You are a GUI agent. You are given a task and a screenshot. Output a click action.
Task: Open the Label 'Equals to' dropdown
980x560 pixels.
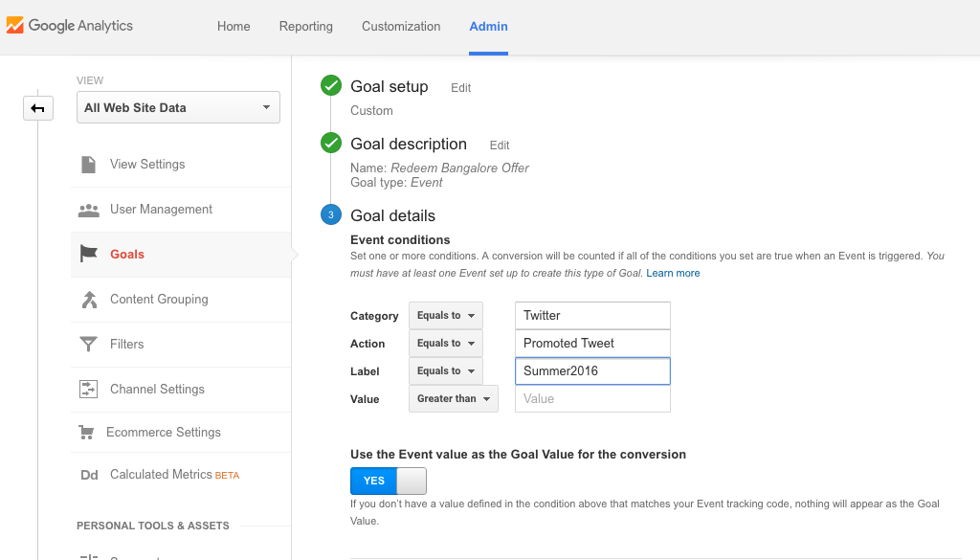click(446, 371)
